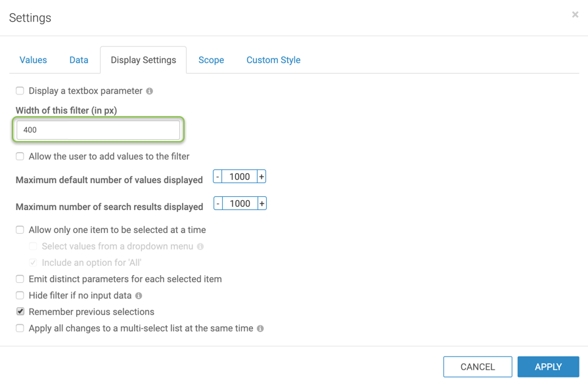This screenshot has height=384, width=588.
Task: Go to the Scope tab
Action: tap(211, 60)
